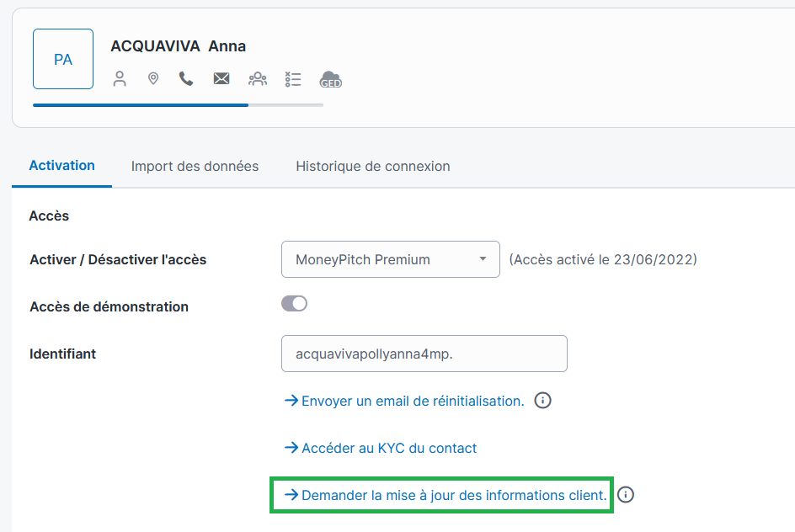Screen dimensions: 795x532
Task: Click the envelope email icon
Action: 221,79
